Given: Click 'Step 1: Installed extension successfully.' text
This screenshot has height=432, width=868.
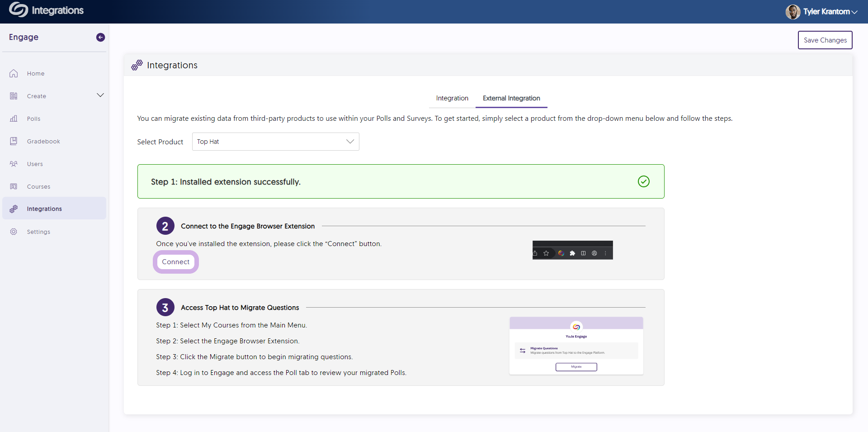Looking at the screenshot, I should coord(226,182).
